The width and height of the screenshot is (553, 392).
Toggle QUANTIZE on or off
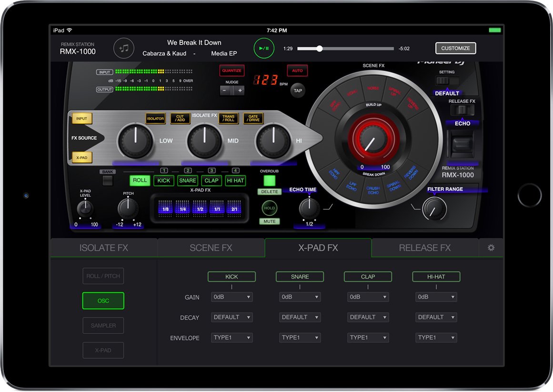pos(231,70)
